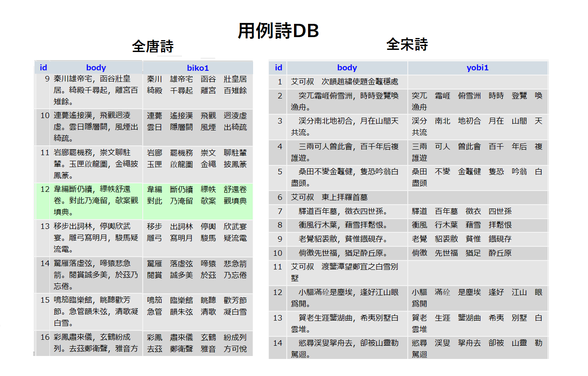Click body cell of 全唐詩 row 15

click(x=96, y=312)
